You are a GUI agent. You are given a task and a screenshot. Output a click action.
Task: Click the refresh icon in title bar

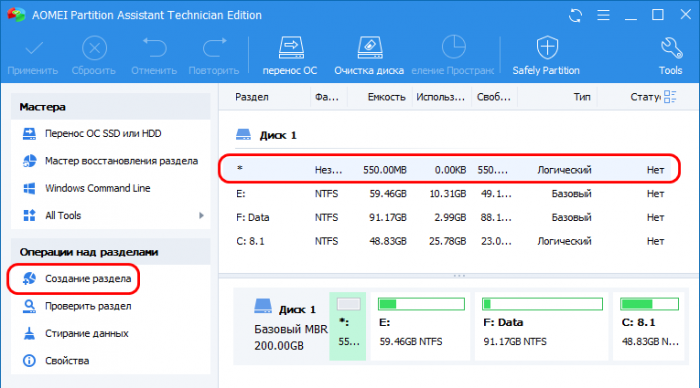coord(575,16)
